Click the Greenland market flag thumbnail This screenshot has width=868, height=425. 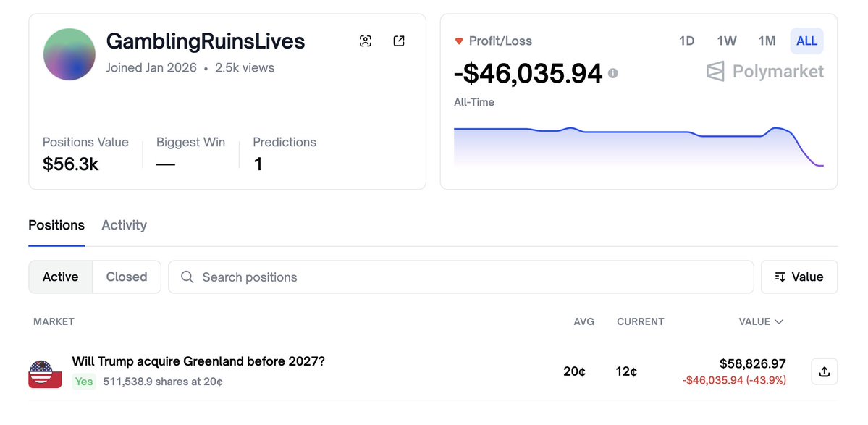(45, 374)
